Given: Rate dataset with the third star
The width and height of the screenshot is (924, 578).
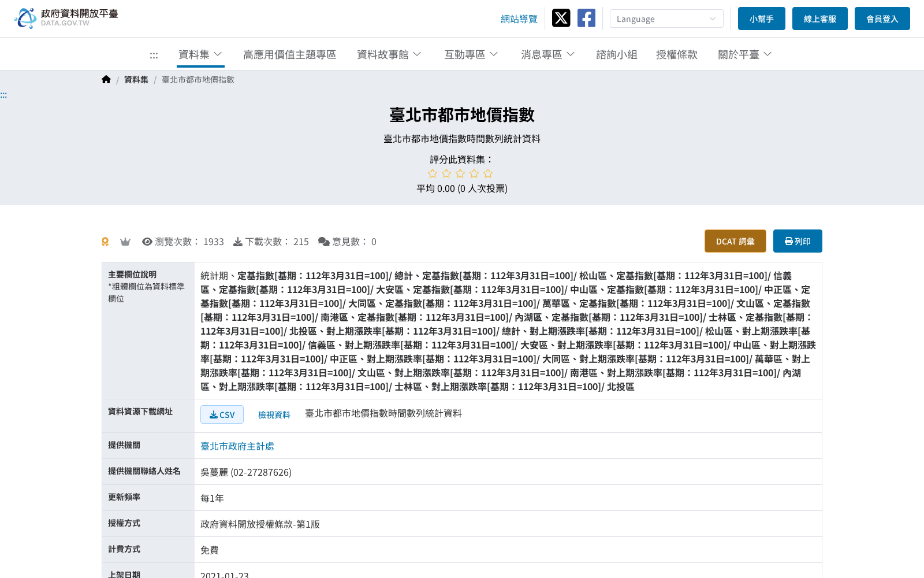Looking at the screenshot, I should click(x=460, y=173).
